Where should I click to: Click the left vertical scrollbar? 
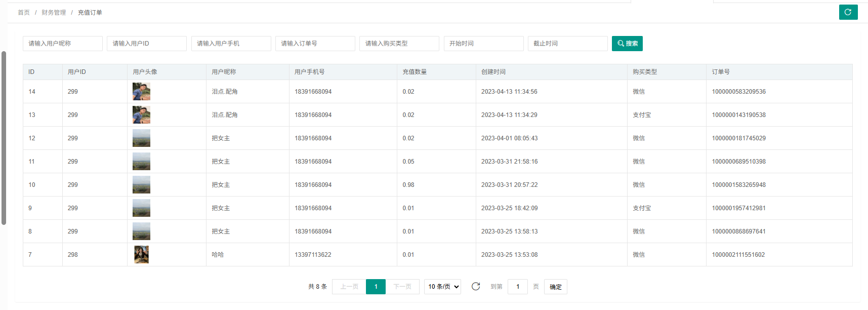4,137
